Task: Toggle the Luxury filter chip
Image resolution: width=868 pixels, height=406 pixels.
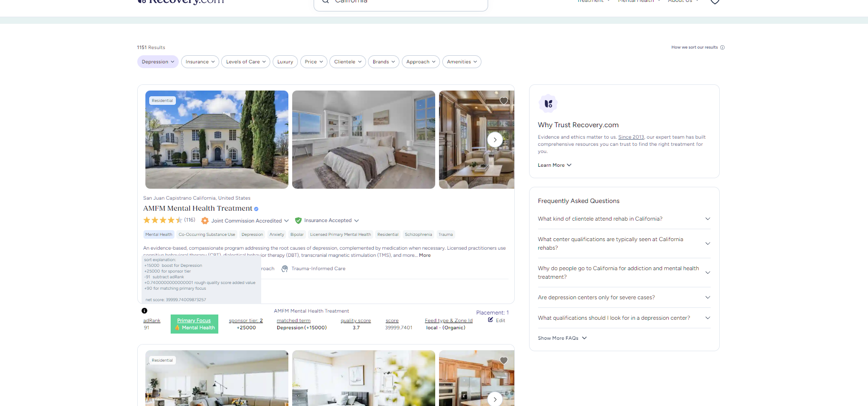Action: [285, 62]
